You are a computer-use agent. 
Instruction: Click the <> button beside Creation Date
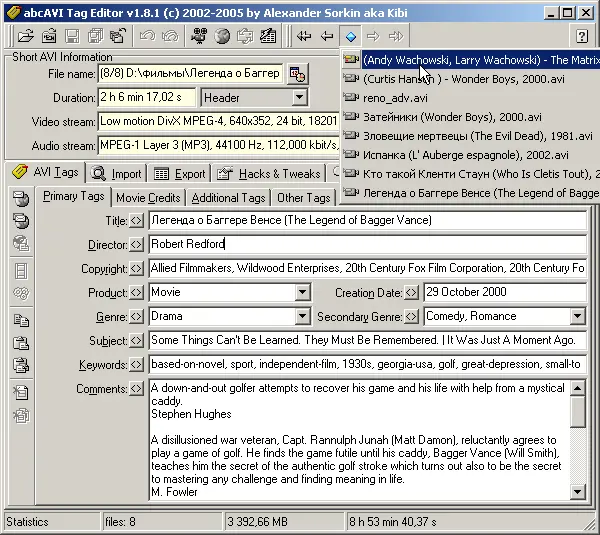pyautogui.click(x=411, y=293)
